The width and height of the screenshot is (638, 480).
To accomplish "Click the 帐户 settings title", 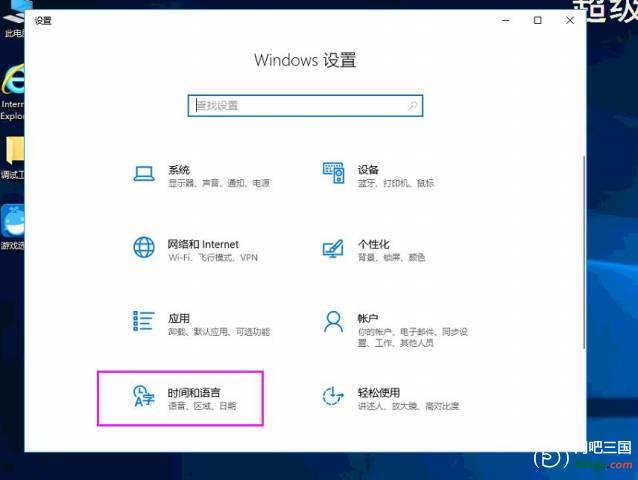I will click(x=368, y=318).
